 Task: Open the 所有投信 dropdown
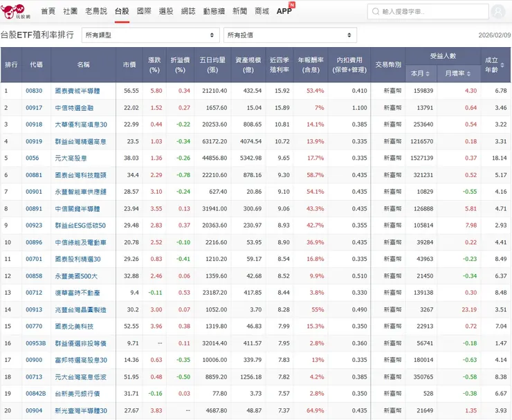[x=290, y=35]
